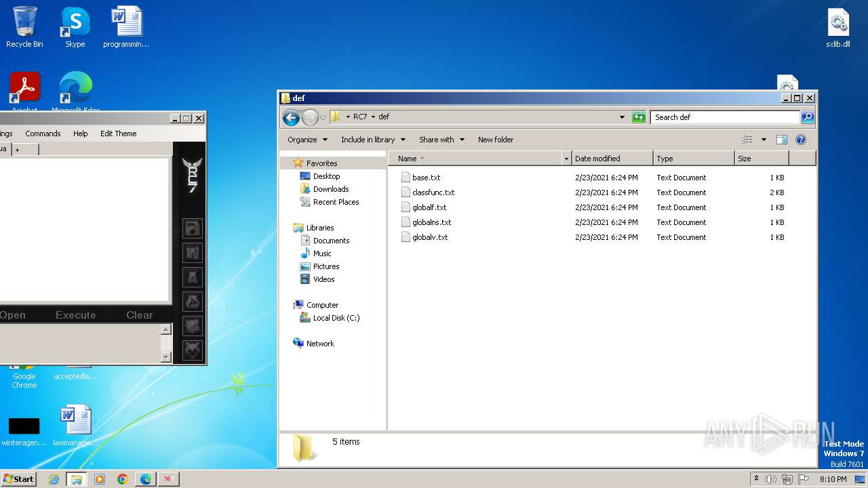868x488 pixels.
Task: Click the RC7 winged logo
Action: (x=193, y=175)
